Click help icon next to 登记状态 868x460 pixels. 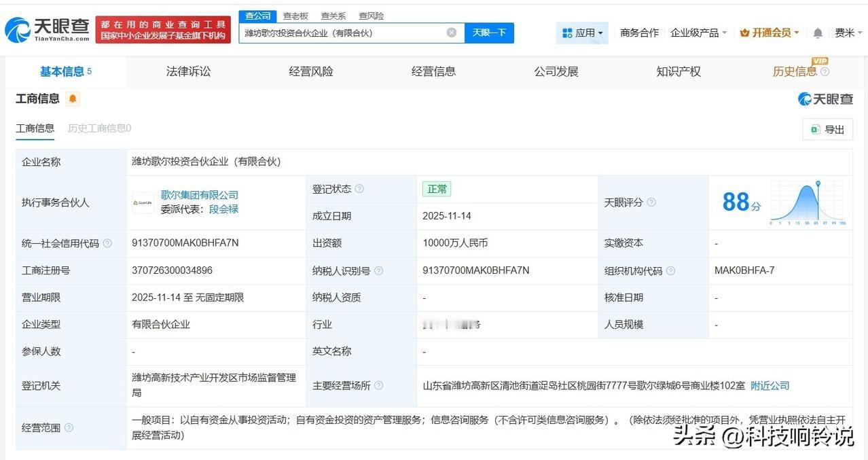pyautogui.click(x=359, y=189)
